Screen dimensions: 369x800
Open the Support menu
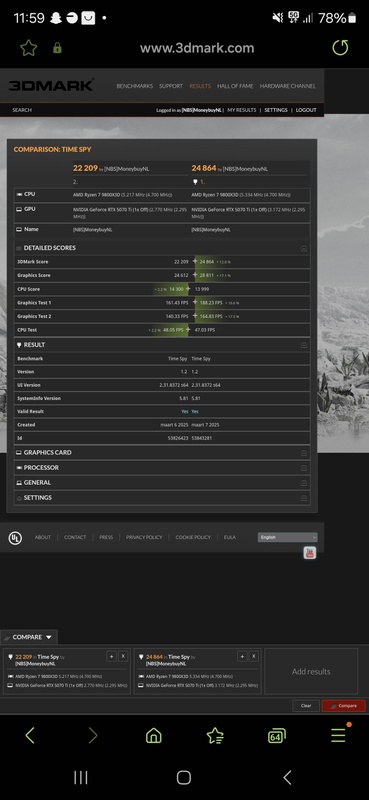[x=170, y=86]
